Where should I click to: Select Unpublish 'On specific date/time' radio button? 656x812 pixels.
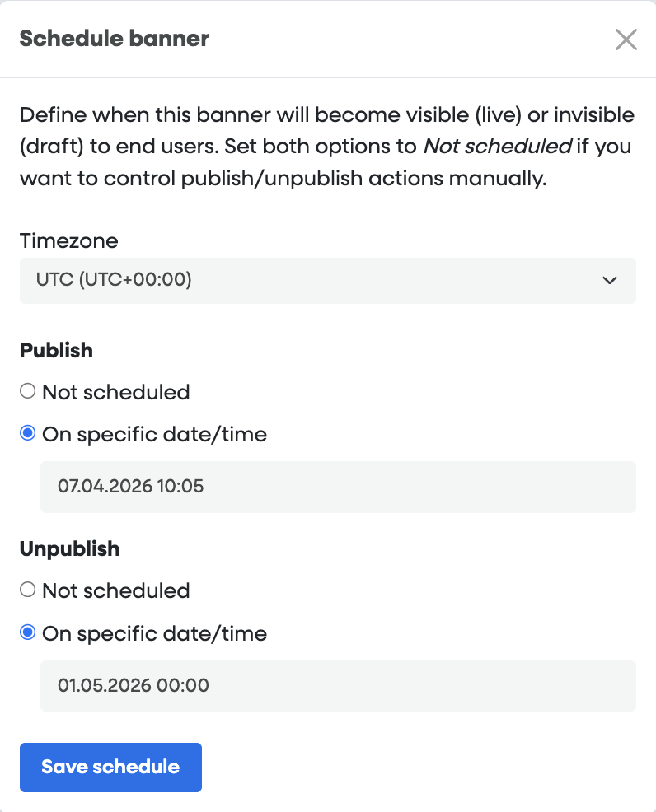28,632
